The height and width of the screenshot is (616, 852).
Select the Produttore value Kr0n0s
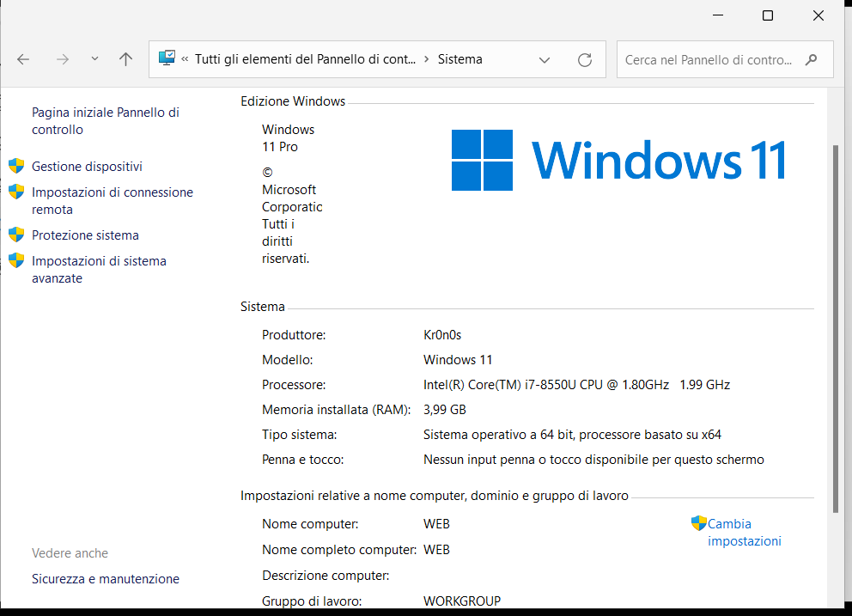442,335
